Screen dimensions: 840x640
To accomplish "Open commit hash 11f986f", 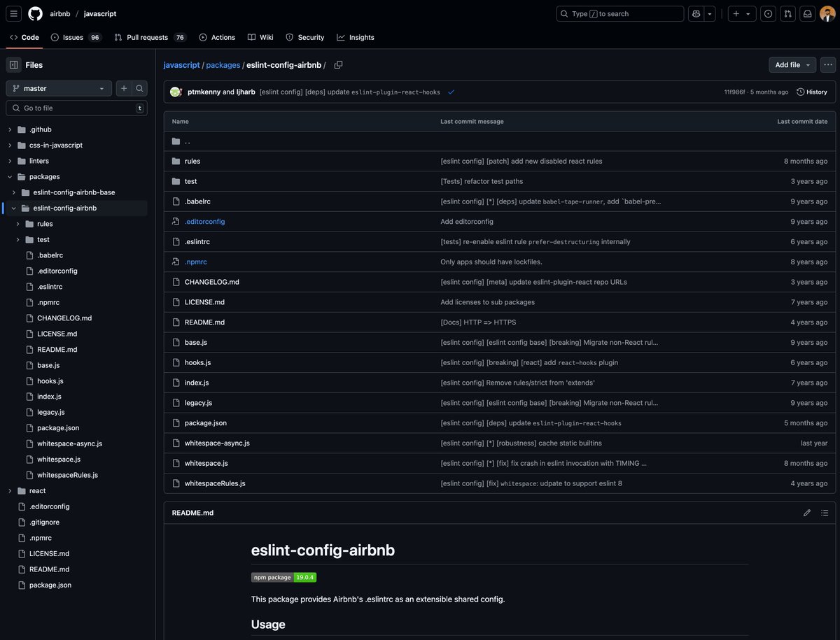I will (x=735, y=92).
